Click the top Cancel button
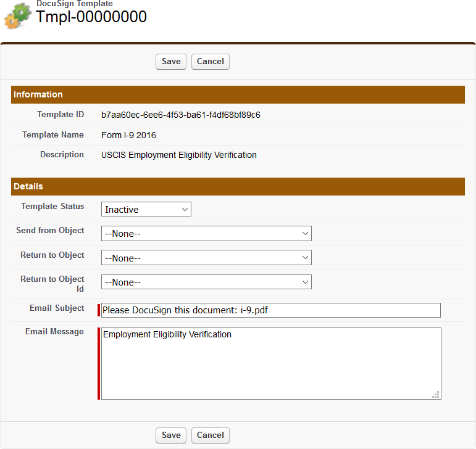Viewport: 476px width, 449px height. [x=211, y=61]
